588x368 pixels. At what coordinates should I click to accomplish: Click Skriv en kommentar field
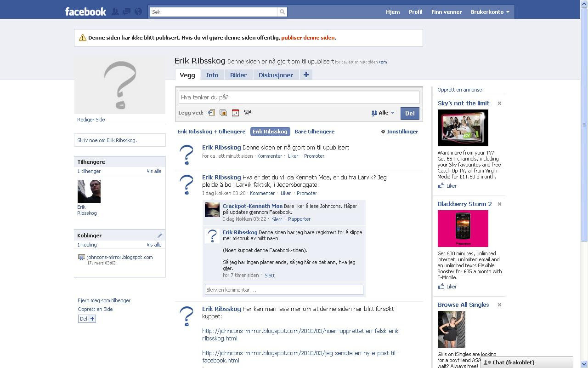(x=284, y=290)
